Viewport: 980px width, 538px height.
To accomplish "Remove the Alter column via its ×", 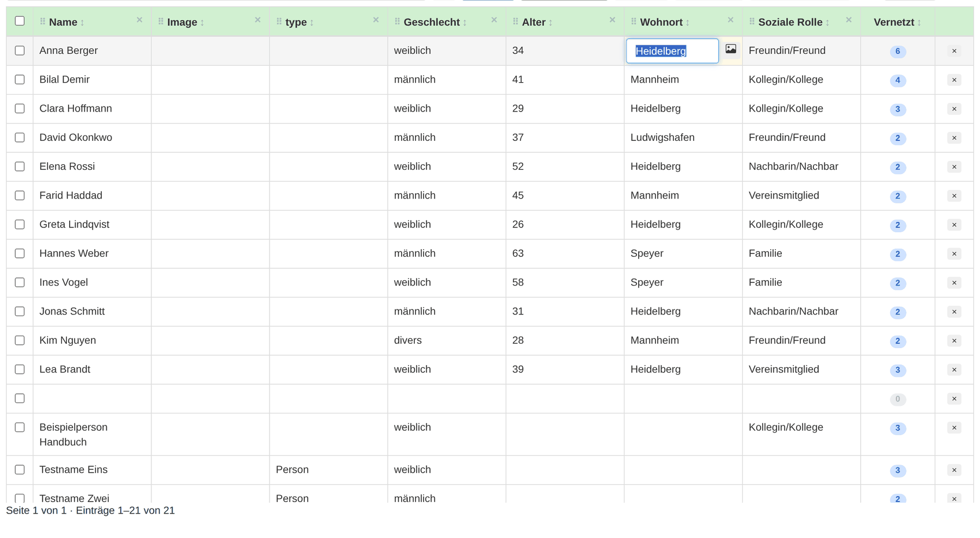I will 612,20.
